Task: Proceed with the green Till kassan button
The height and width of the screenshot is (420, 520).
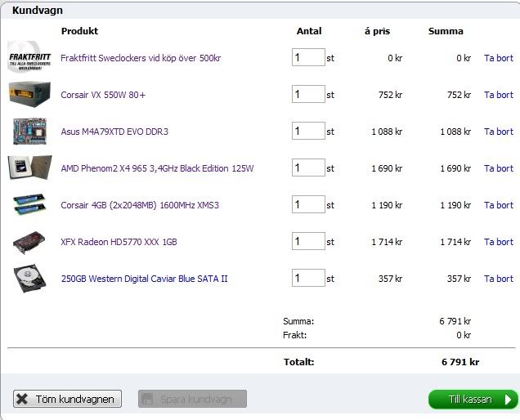Action: point(473,400)
